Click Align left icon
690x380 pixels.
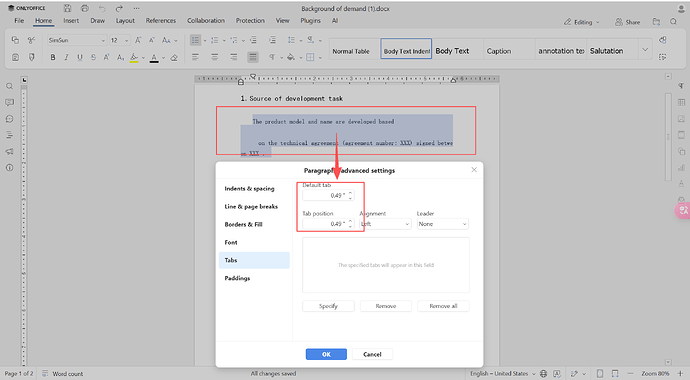(195, 57)
